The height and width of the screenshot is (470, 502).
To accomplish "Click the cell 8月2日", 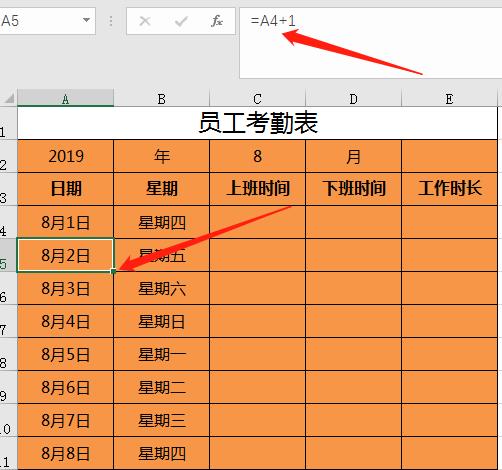I will pos(66,255).
